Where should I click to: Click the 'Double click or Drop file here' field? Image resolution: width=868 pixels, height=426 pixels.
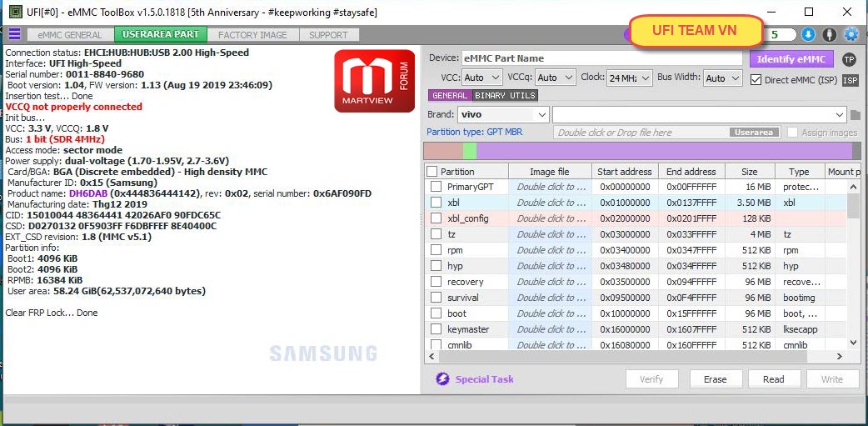coord(667,133)
